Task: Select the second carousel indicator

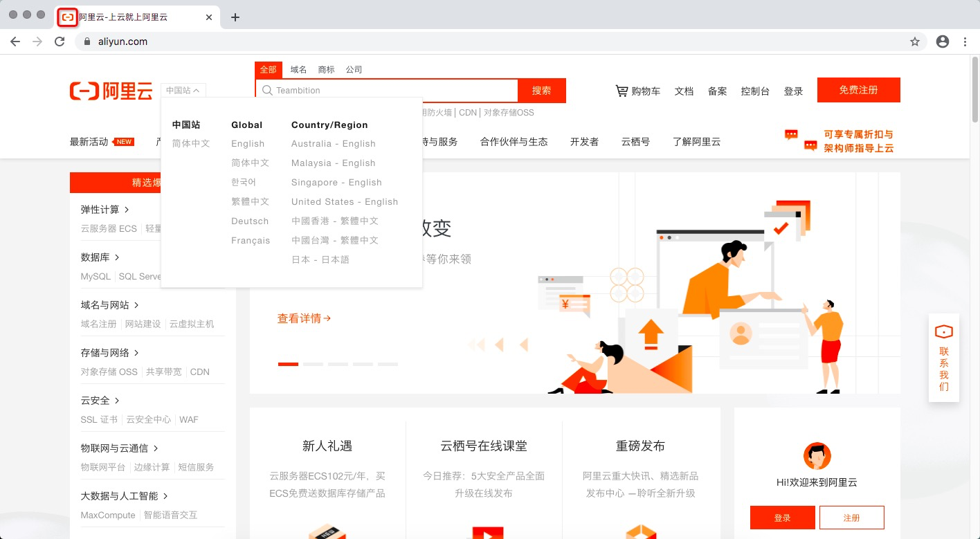Action: click(x=313, y=364)
